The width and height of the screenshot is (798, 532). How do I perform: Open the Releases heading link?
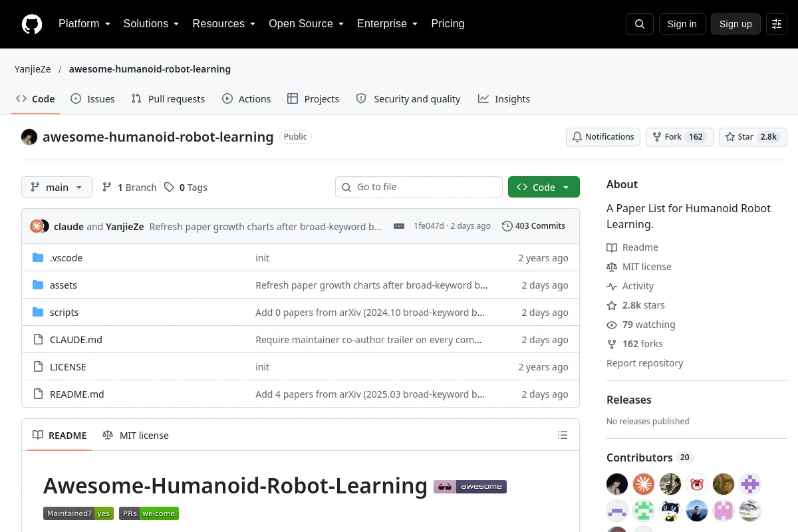click(629, 400)
